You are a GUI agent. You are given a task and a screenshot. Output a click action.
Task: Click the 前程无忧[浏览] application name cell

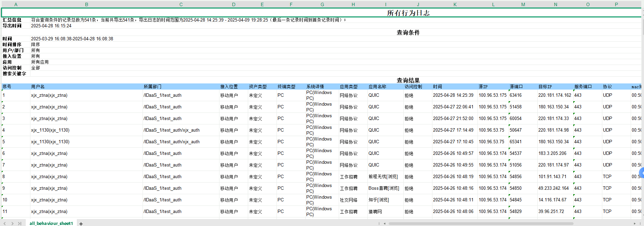383,177
